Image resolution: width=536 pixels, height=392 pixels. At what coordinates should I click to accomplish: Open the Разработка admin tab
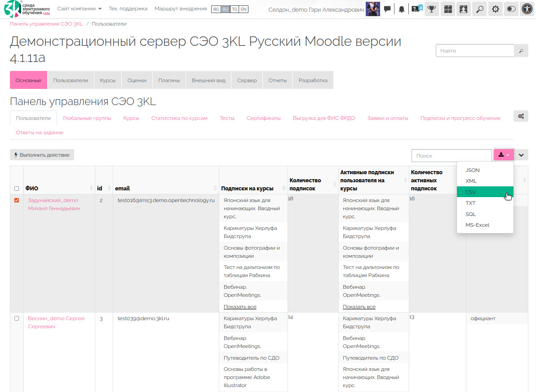pyautogui.click(x=313, y=80)
